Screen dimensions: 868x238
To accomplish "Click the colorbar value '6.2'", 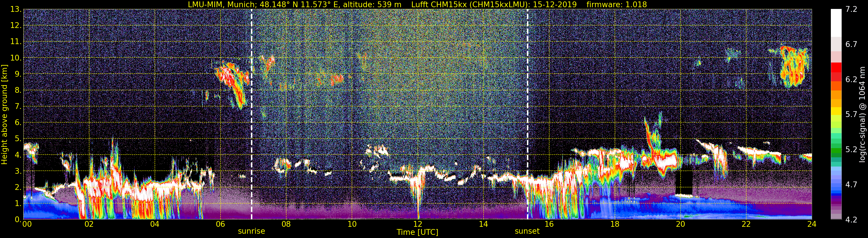I will click(851, 80).
